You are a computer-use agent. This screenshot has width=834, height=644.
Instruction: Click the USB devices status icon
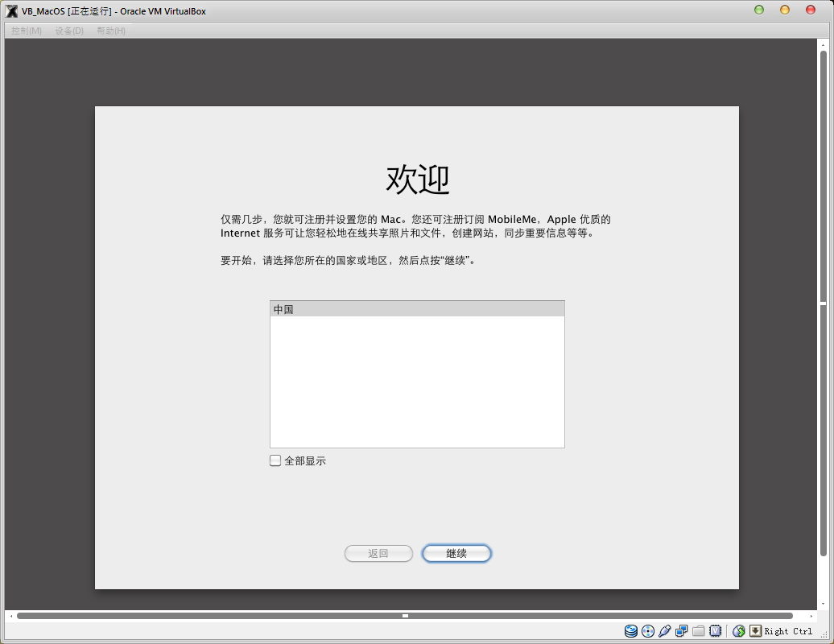[664, 631]
